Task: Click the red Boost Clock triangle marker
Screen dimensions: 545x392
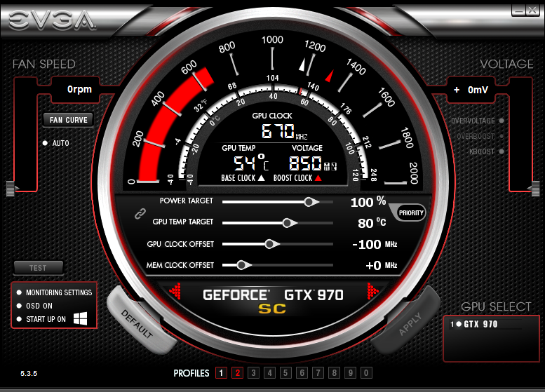Action: [x=318, y=178]
